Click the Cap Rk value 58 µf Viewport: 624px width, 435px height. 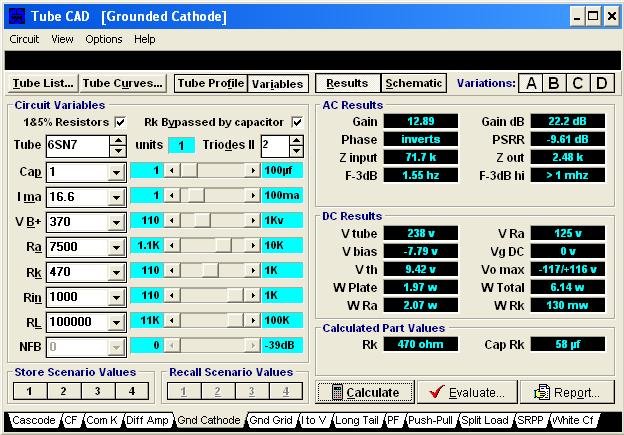coord(567,344)
